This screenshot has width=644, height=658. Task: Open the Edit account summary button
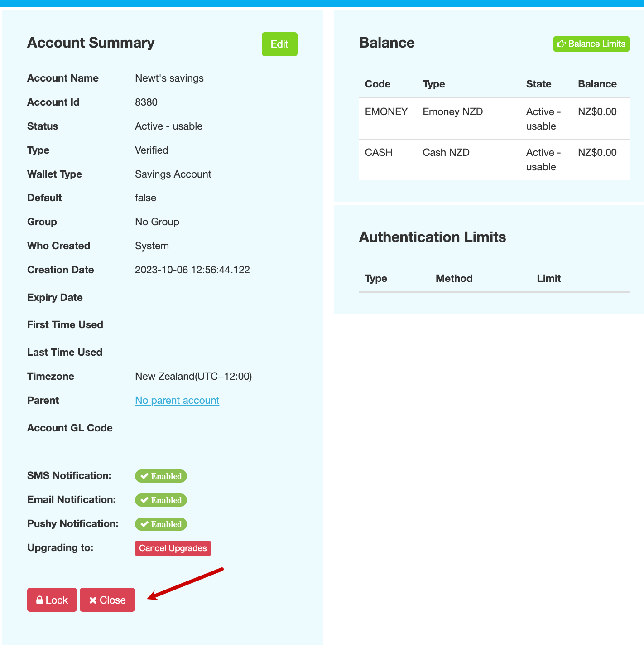point(279,44)
